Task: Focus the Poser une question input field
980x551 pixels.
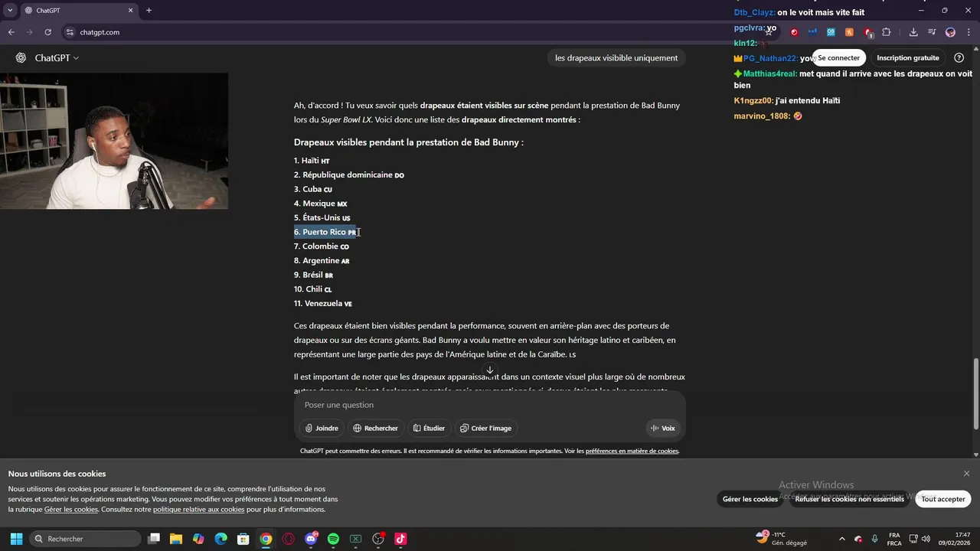Action: pyautogui.click(x=490, y=405)
